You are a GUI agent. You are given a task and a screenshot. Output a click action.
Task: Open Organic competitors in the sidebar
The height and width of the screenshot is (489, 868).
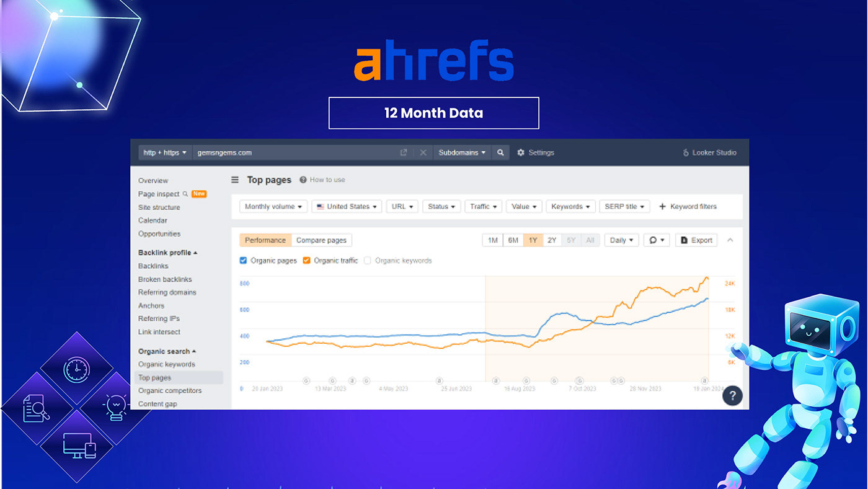click(170, 391)
